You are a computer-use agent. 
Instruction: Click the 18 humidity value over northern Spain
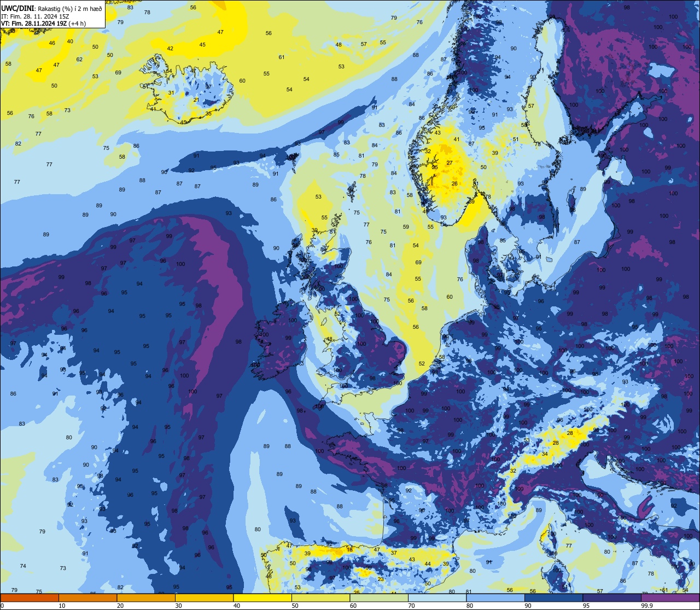click(349, 549)
